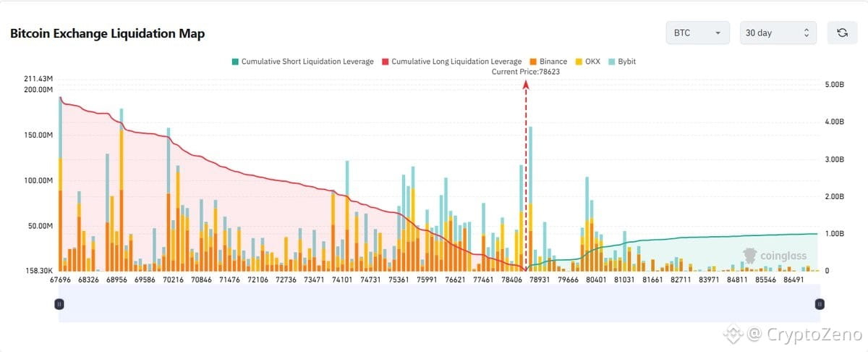Open the 30 day range selector

point(778,33)
